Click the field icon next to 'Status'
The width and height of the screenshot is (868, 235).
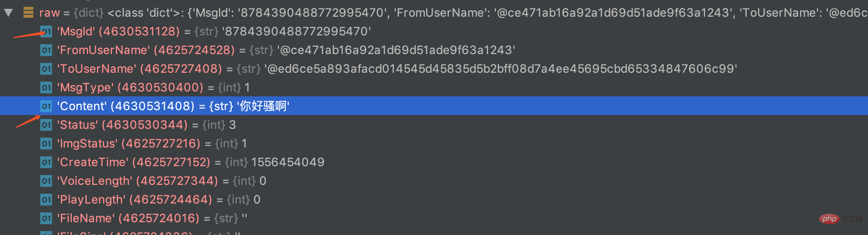tap(46, 125)
